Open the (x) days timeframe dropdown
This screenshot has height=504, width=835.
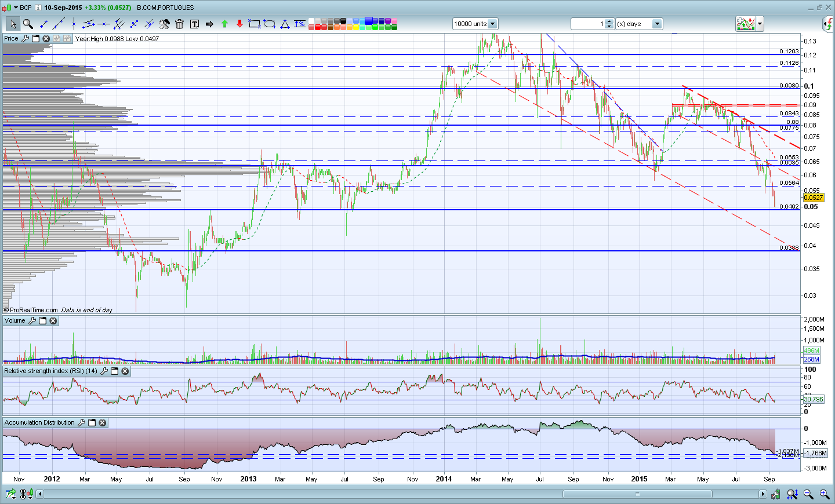click(657, 24)
